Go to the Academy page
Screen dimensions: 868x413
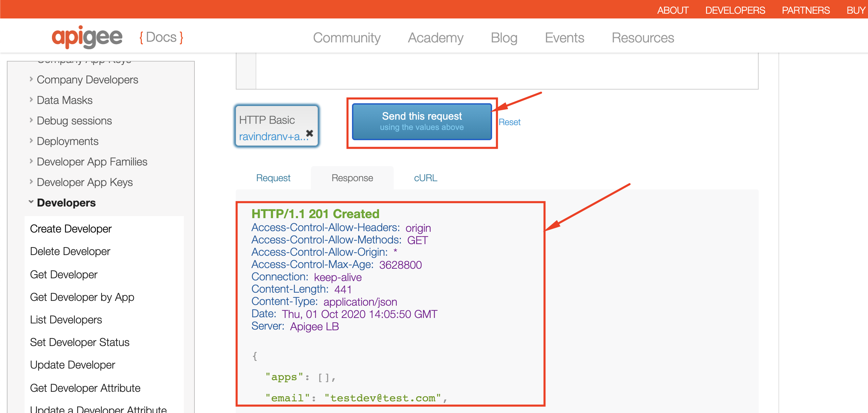click(x=435, y=38)
